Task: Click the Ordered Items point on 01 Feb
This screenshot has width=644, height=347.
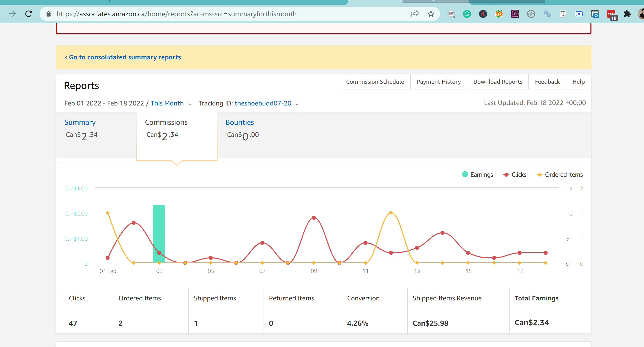Action: coord(108,213)
